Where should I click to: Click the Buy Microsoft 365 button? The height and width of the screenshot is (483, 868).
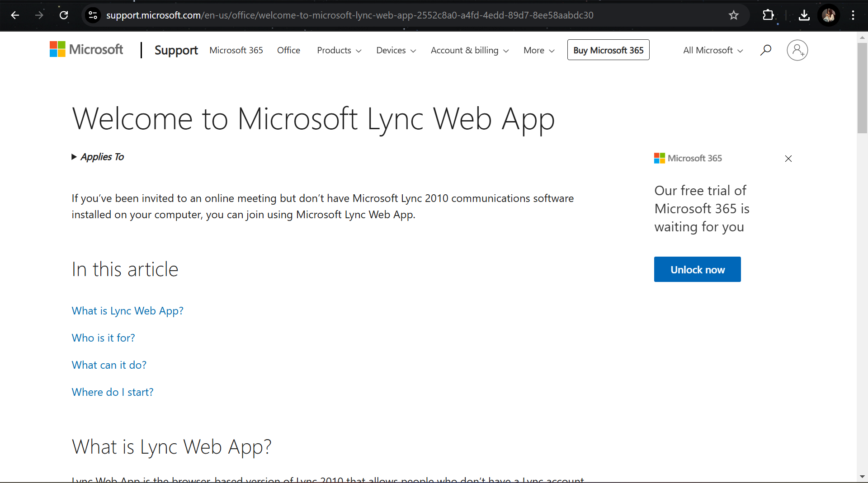click(x=608, y=50)
